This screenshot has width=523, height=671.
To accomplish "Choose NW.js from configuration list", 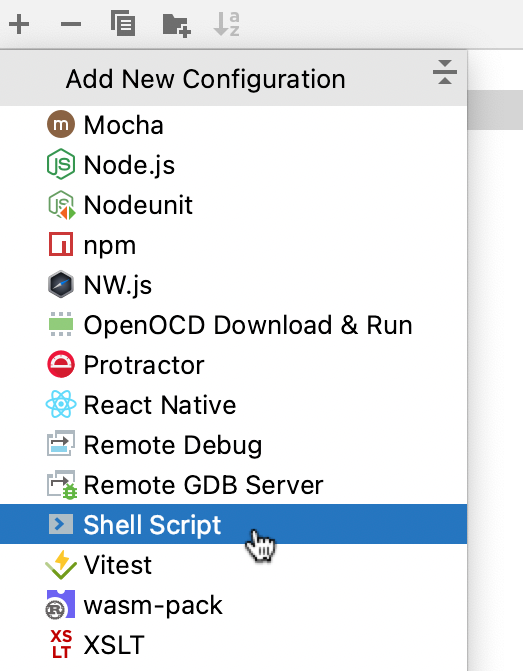I will tap(233, 285).
